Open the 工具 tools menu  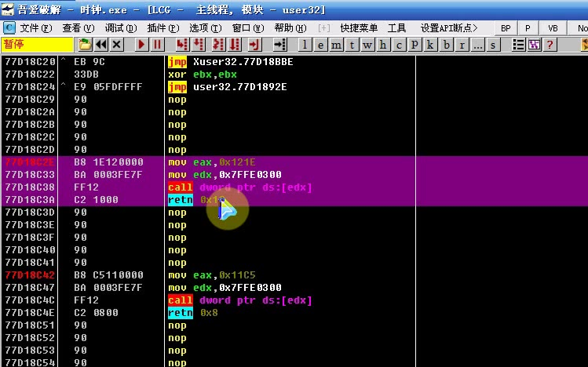tap(397, 27)
